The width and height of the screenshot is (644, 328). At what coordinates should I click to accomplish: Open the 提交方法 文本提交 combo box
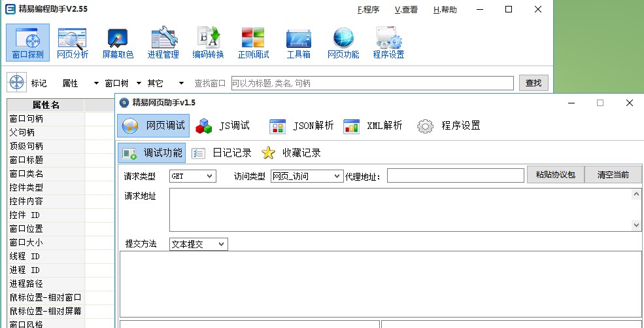click(x=198, y=244)
